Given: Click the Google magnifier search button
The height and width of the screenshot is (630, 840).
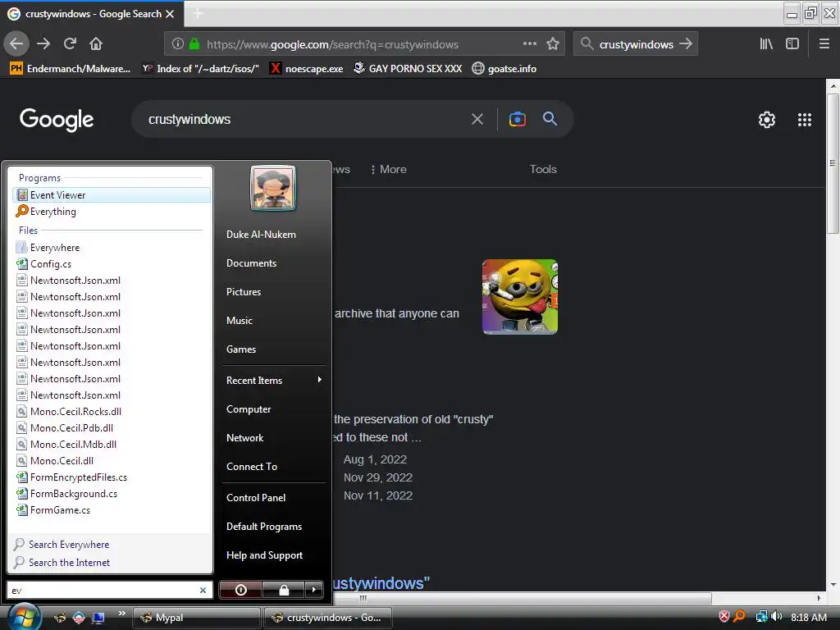Looking at the screenshot, I should point(550,119).
